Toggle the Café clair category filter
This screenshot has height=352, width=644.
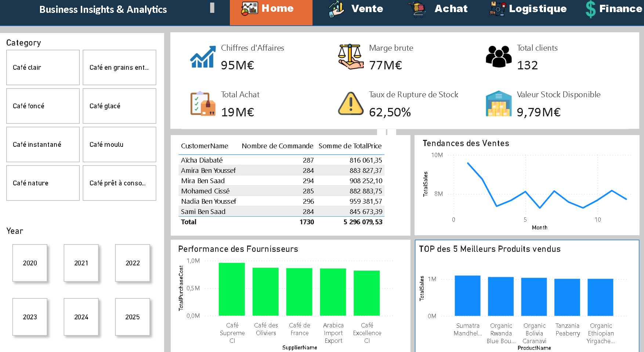[x=43, y=67]
